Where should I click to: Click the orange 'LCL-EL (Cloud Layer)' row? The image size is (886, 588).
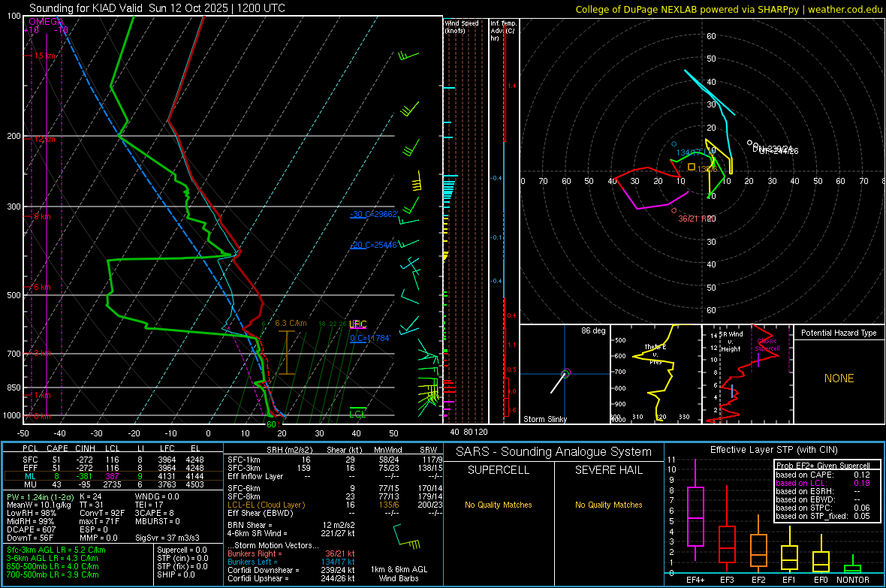[335, 505]
